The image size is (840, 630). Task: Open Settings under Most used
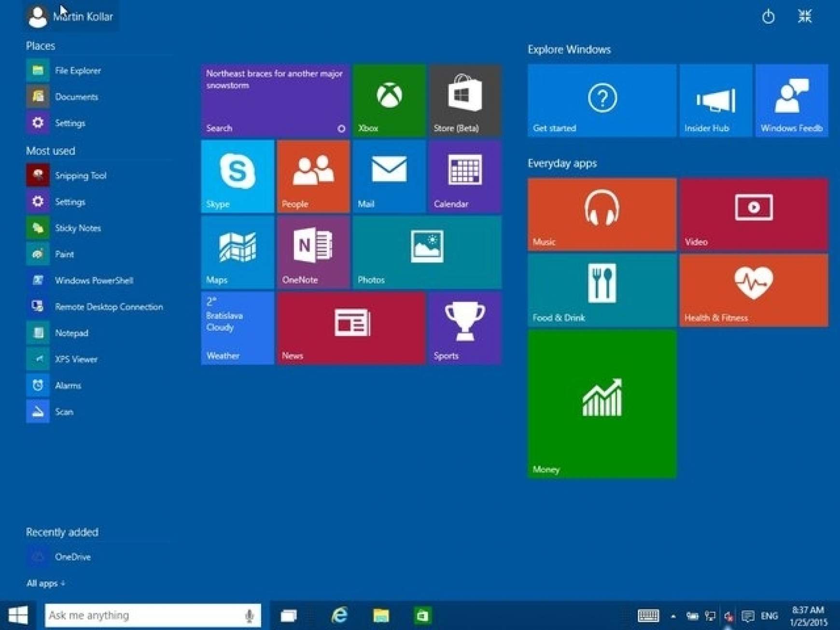[99, 202]
